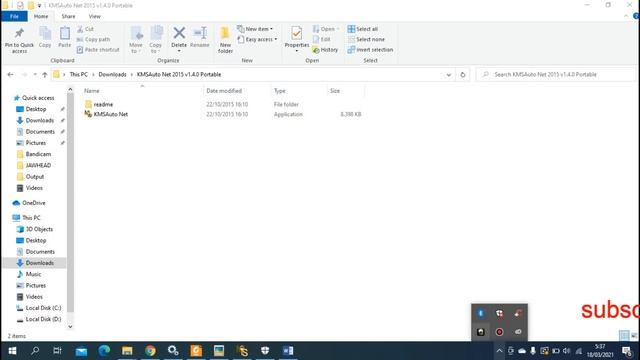The width and height of the screenshot is (640, 360).
Task: Open the Copy to menu
Action: [156, 40]
